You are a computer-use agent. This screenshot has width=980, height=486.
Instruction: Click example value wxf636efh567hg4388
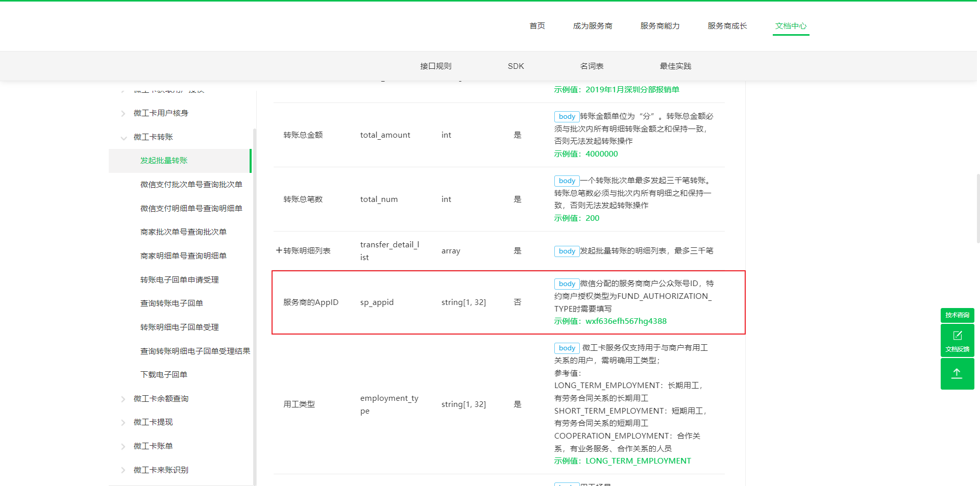(x=626, y=321)
